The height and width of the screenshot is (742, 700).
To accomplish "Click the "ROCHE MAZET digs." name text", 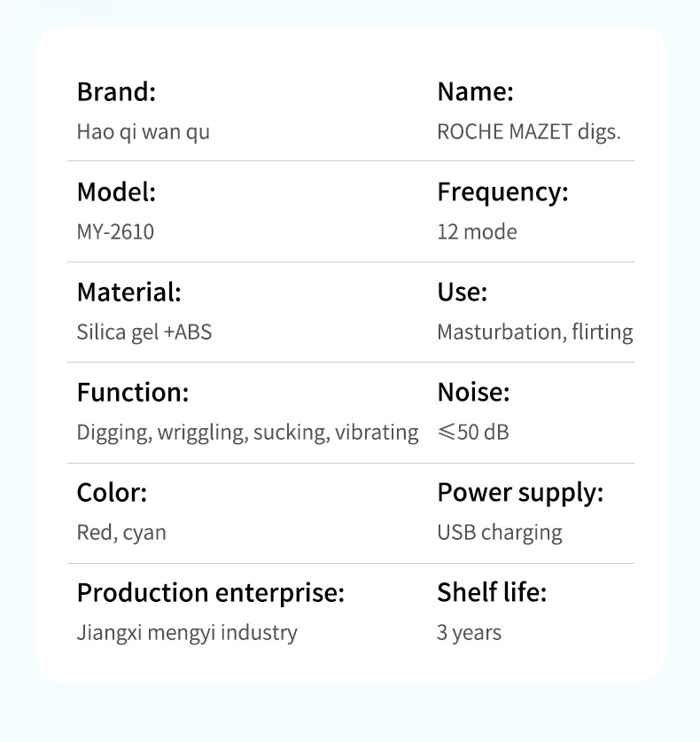I will 529,132.
